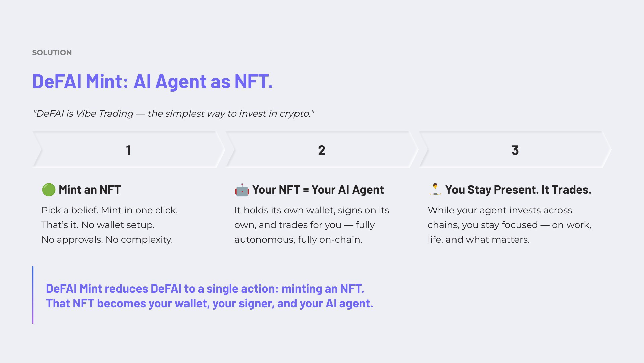Click the Your NFT = Your AI Agent heading
The height and width of the screenshot is (363, 644).
[318, 190]
